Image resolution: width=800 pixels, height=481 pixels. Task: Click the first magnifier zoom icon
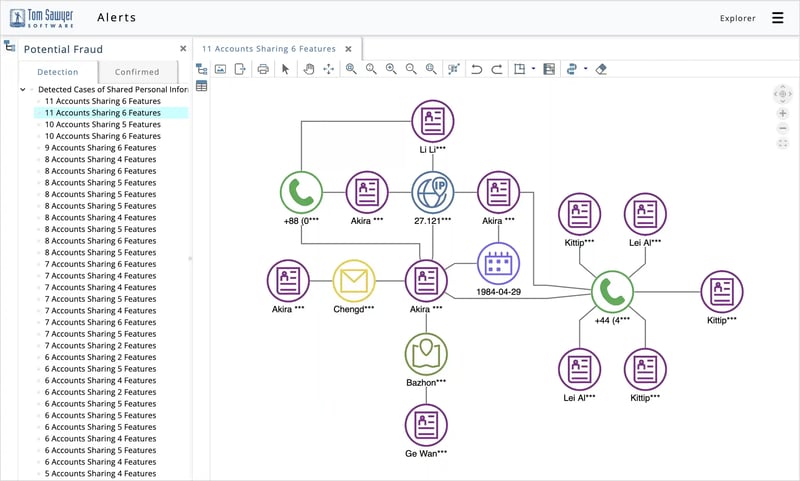pyautogui.click(x=351, y=69)
